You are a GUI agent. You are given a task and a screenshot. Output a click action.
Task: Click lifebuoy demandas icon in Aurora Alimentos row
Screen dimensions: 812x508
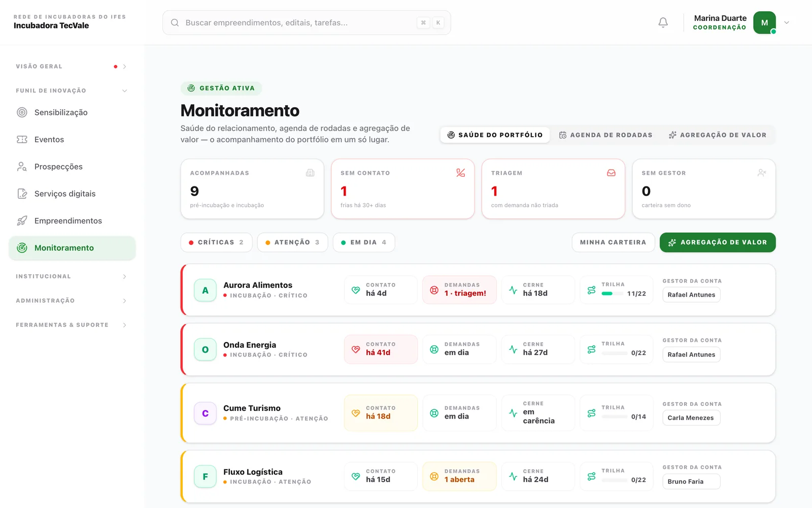coord(434,290)
